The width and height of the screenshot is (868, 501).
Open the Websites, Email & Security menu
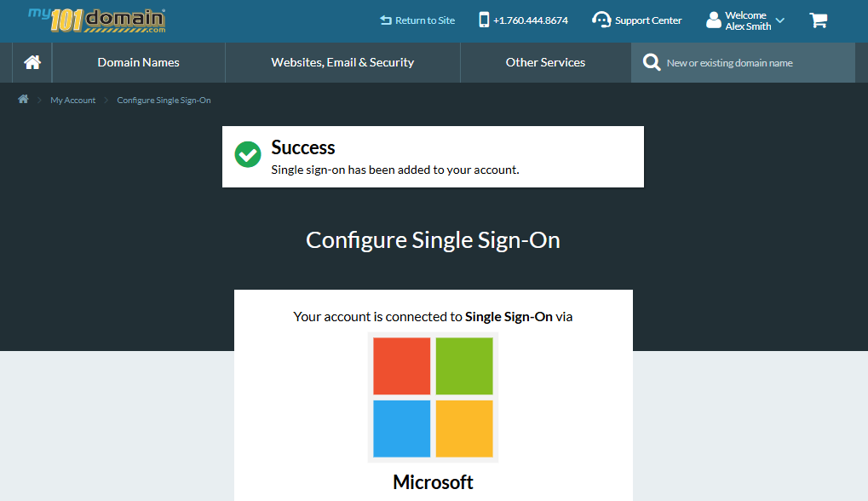click(x=342, y=61)
